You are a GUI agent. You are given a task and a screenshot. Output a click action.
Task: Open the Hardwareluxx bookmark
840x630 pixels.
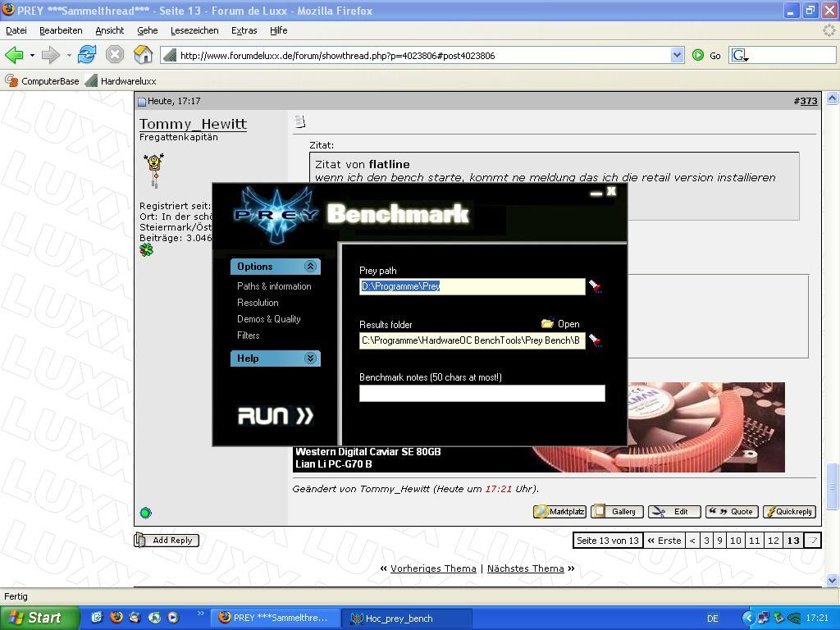pos(121,81)
